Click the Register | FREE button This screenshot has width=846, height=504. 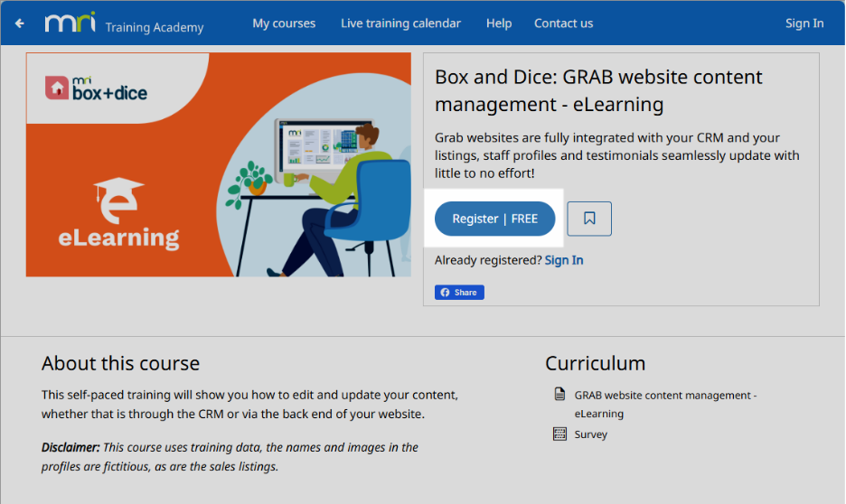[494, 219]
